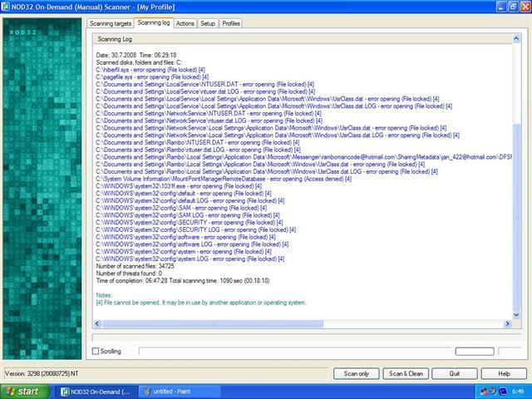The height and width of the screenshot is (399, 532).
Task: Open the Setup tab
Action: click(x=207, y=23)
